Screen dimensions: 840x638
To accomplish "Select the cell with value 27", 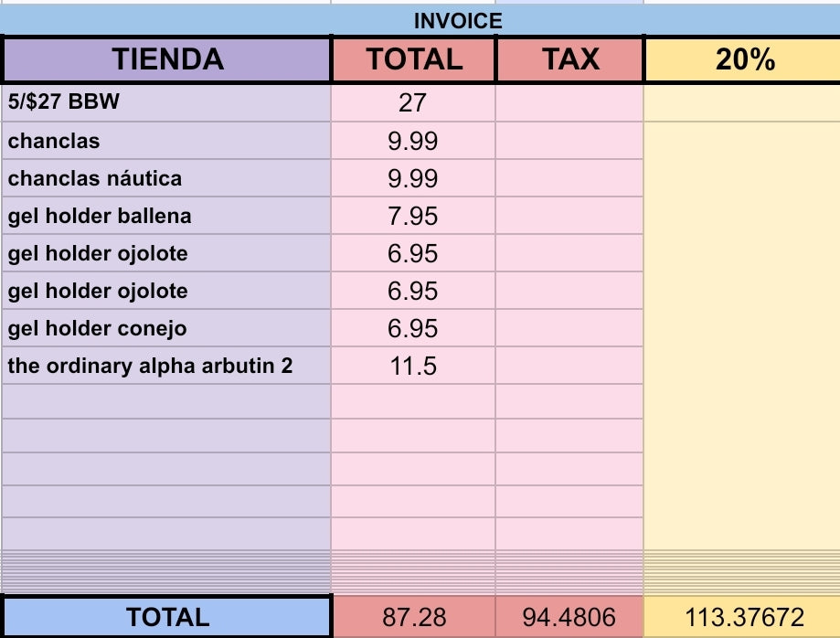I will coord(413,101).
